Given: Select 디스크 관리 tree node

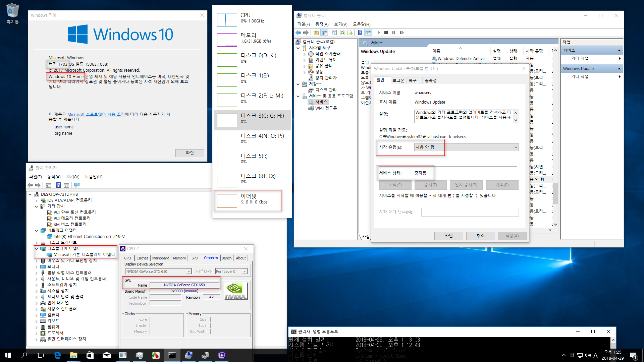Looking at the screenshot, I should tap(326, 90).
